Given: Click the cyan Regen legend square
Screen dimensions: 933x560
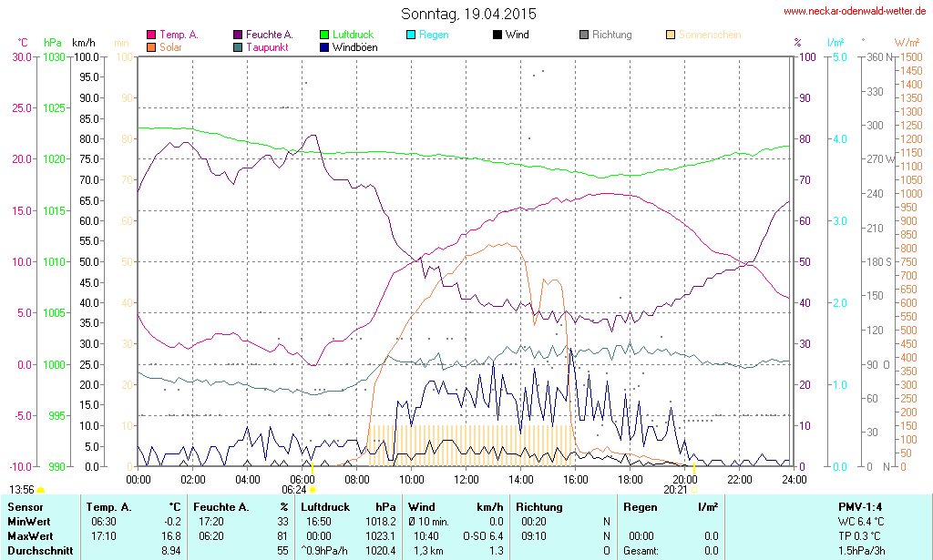Looking at the screenshot, I should pos(411,35).
